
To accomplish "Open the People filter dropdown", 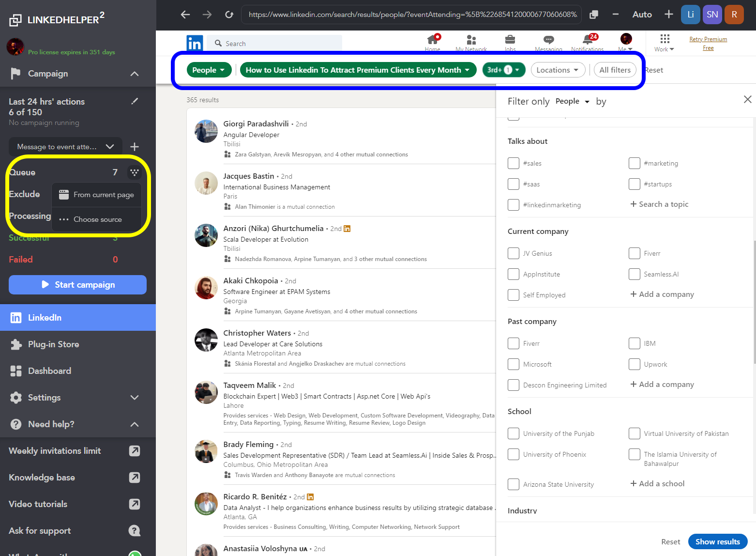I will coord(209,70).
